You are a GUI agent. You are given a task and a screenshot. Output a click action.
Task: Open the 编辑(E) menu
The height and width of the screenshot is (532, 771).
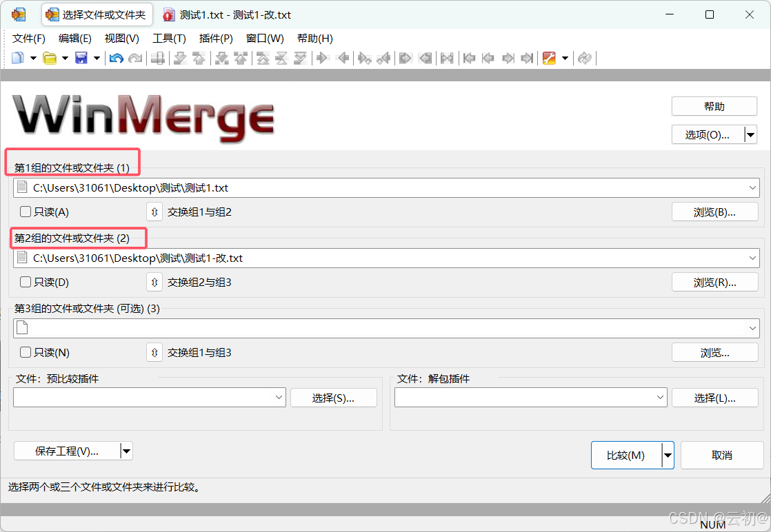[74, 39]
